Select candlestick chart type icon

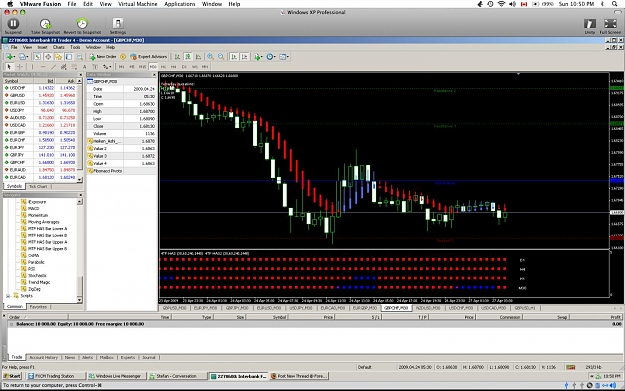(188, 57)
